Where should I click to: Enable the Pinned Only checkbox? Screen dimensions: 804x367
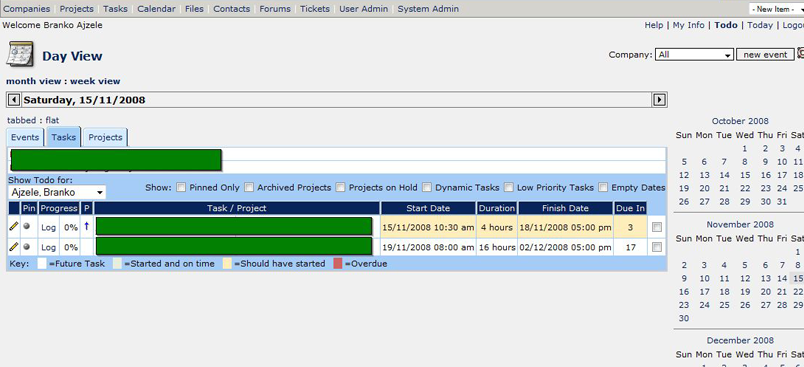180,187
